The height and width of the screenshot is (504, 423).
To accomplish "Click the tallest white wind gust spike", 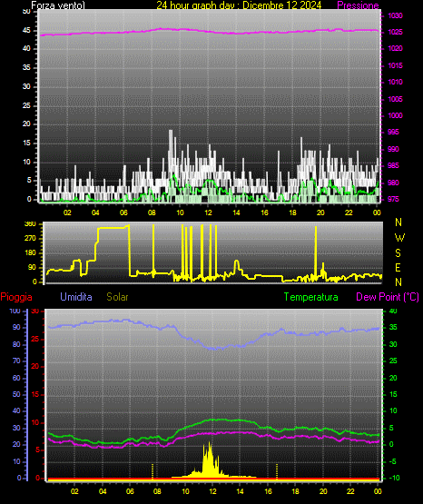I will [171, 132].
